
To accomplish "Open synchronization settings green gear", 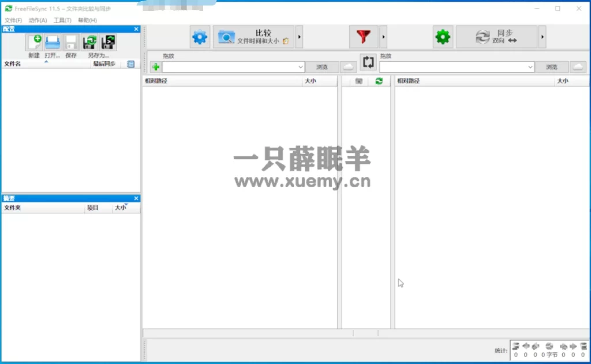I will (x=443, y=37).
